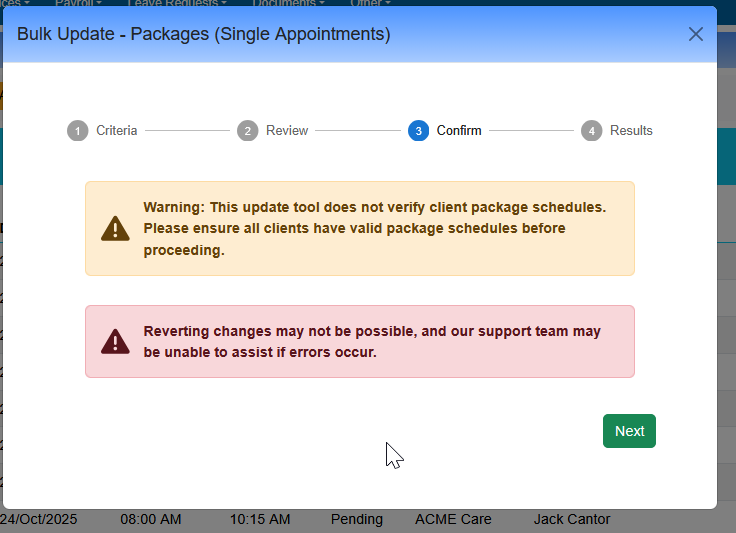Open the Payroll dropdown menu
This screenshot has width=736, height=533.
78,3
